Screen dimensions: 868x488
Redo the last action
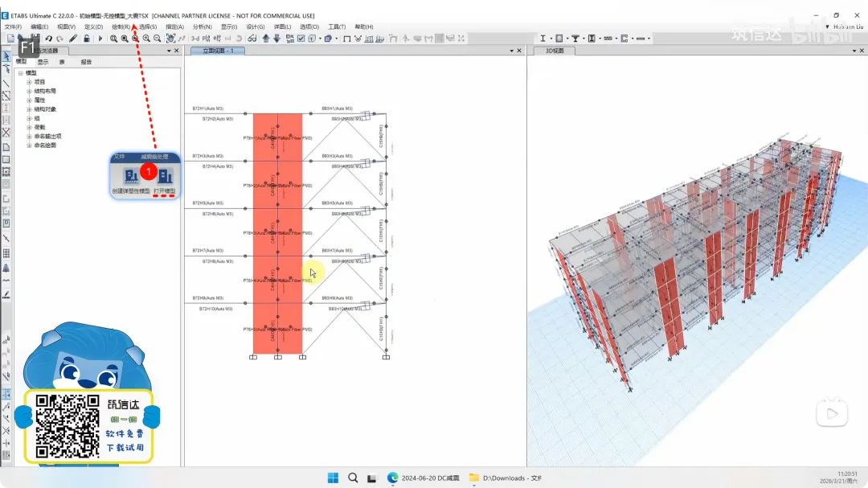click(59, 39)
